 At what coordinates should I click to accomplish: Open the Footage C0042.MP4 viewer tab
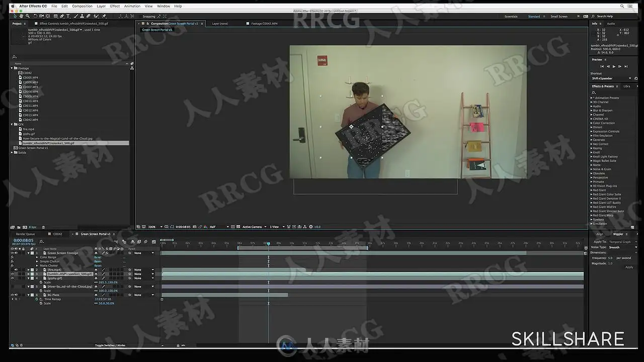[264, 24]
